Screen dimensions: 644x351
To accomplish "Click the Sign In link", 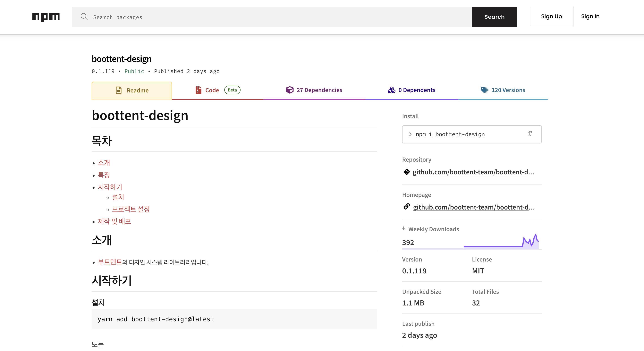I will click(590, 16).
